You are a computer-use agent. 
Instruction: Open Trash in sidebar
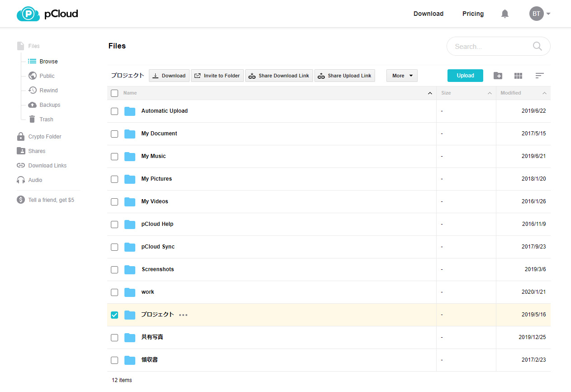[x=46, y=120]
